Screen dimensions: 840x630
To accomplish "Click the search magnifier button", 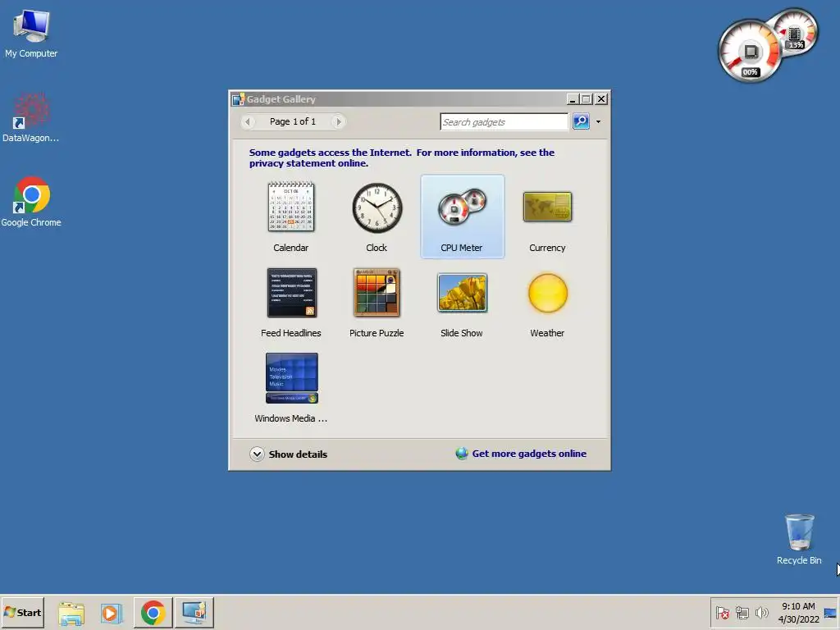I will pos(581,121).
